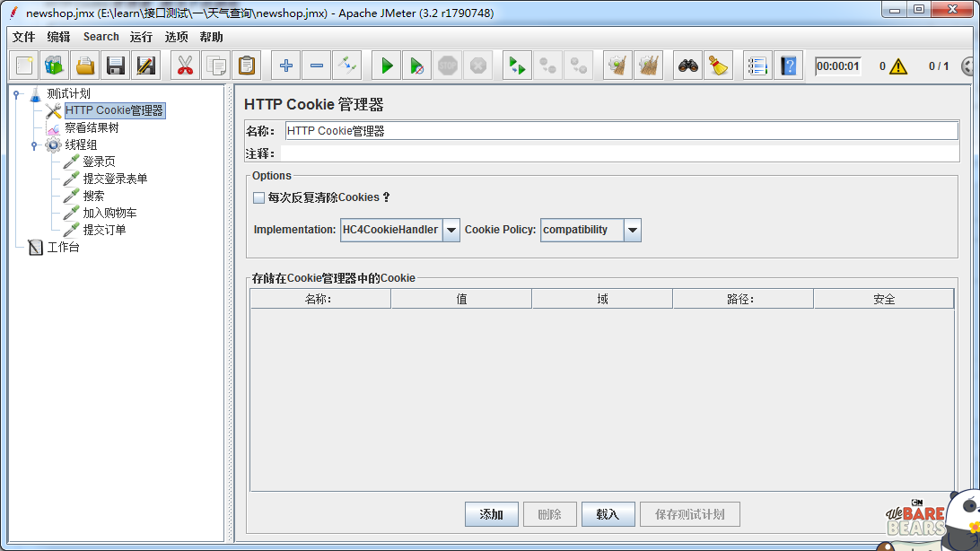Start the test without pauses
This screenshot has height=551, width=980.
[x=417, y=66]
